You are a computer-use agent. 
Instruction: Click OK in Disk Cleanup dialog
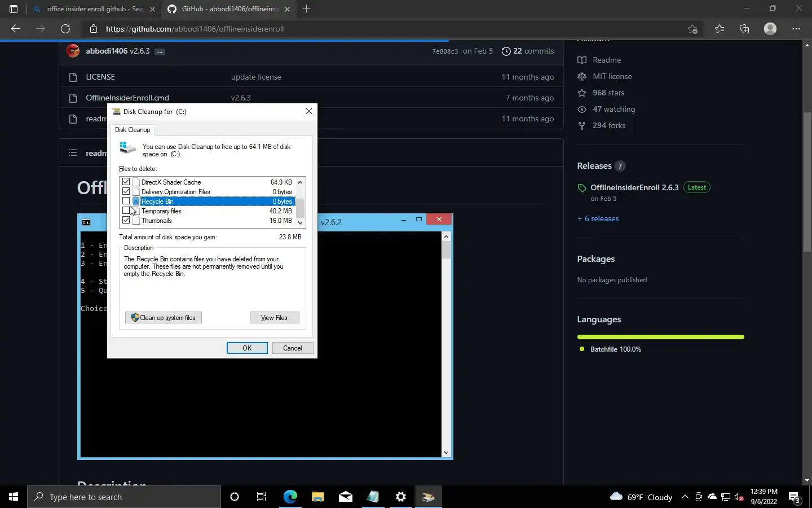tap(247, 348)
